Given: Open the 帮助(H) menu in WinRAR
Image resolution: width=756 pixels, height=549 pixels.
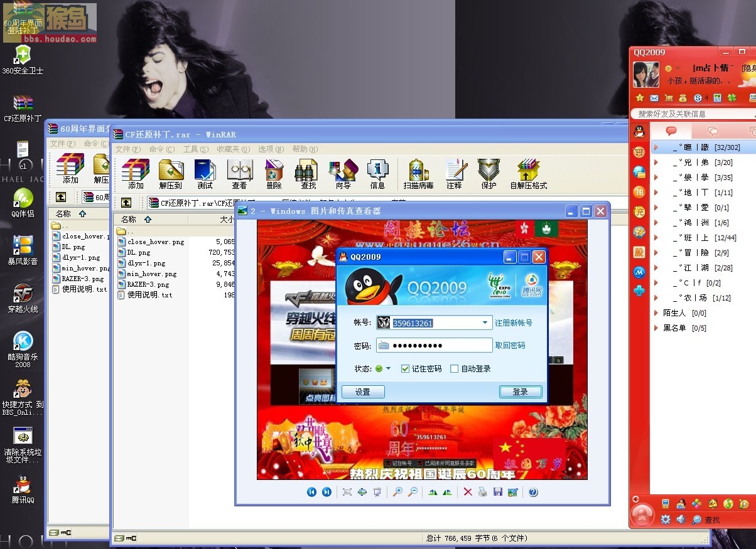Looking at the screenshot, I should (x=305, y=149).
